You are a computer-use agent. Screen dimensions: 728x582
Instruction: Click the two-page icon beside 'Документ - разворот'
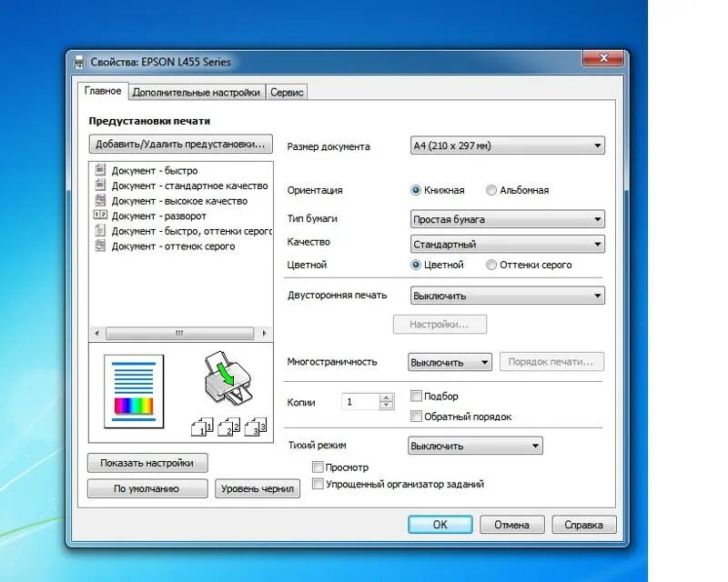point(100,216)
